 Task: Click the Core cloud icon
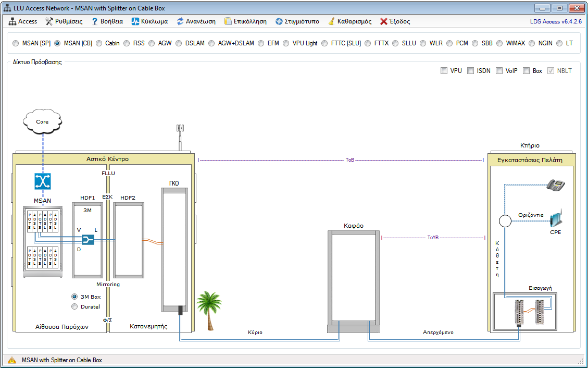(x=42, y=122)
